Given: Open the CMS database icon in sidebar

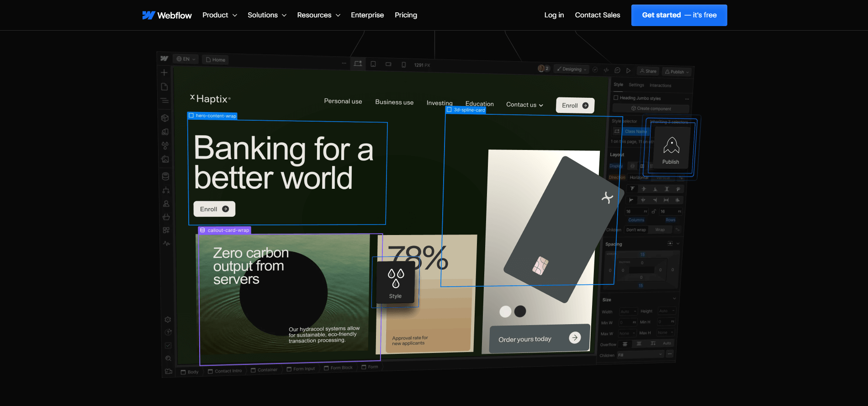Looking at the screenshot, I should (x=165, y=176).
